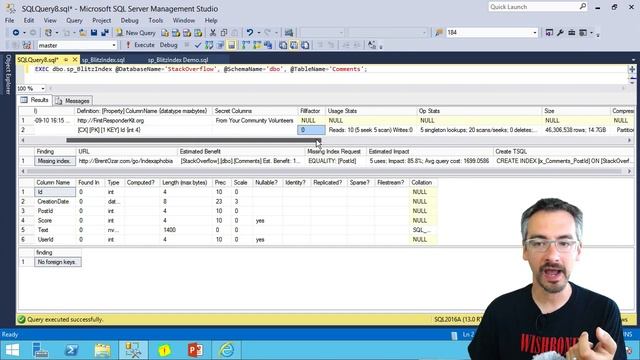
Task: Toggle Include Live Query Statistics
Action: click(x=257, y=45)
